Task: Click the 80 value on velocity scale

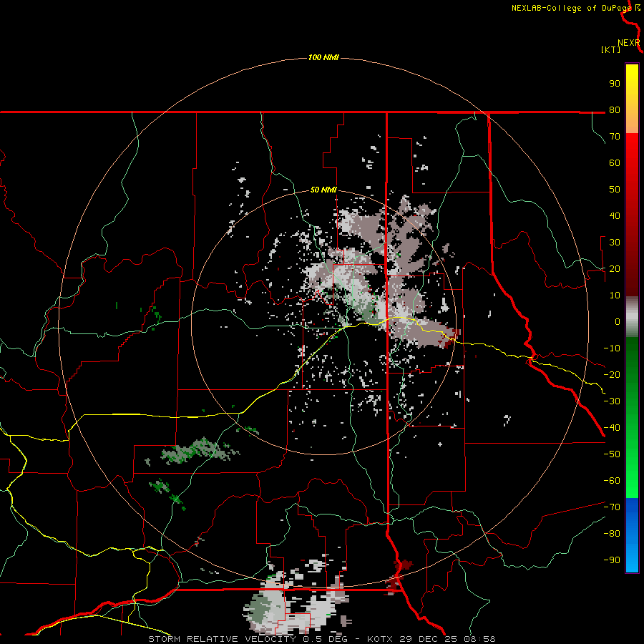Action: tap(615, 109)
